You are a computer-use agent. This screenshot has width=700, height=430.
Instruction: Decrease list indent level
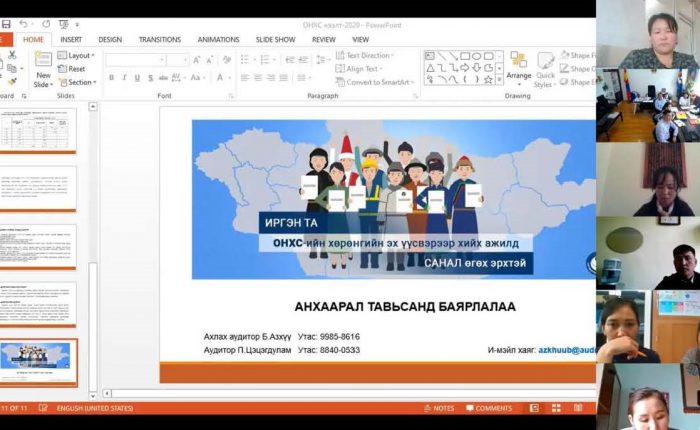pyautogui.click(x=290, y=59)
